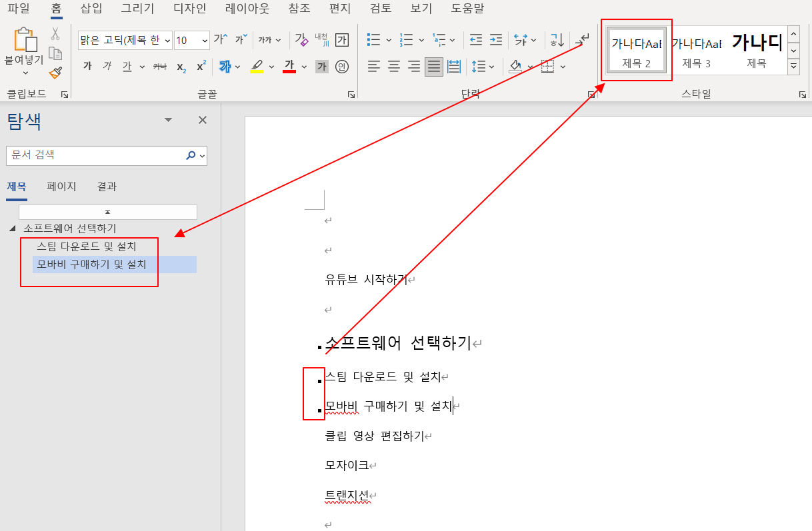Click the Cut scissors icon
Image resolution: width=812 pixels, height=531 pixels.
click(55, 33)
